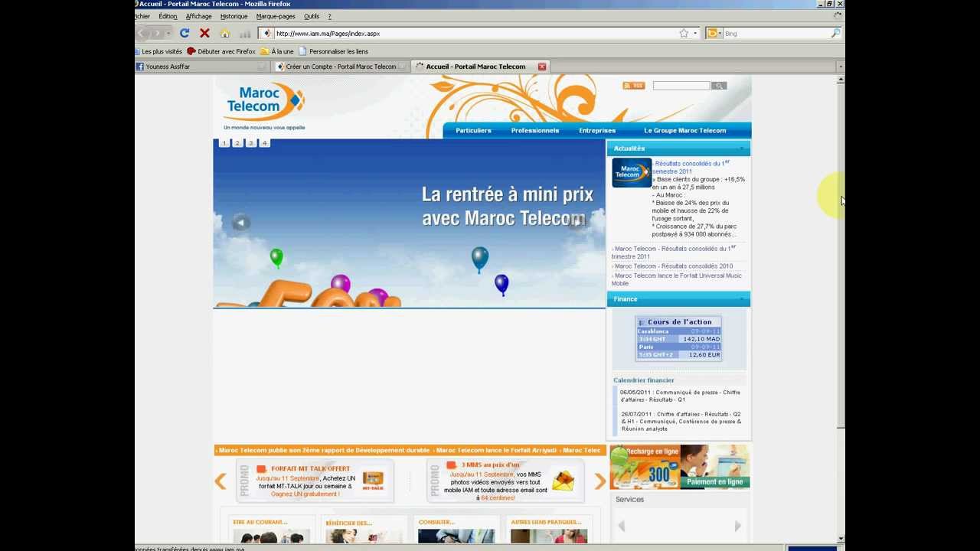
Task: Bookmark this page with the star icon
Action: [684, 33]
